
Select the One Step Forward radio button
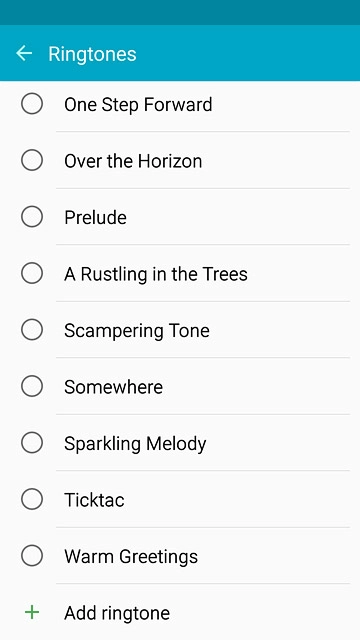tap(32, 104)
